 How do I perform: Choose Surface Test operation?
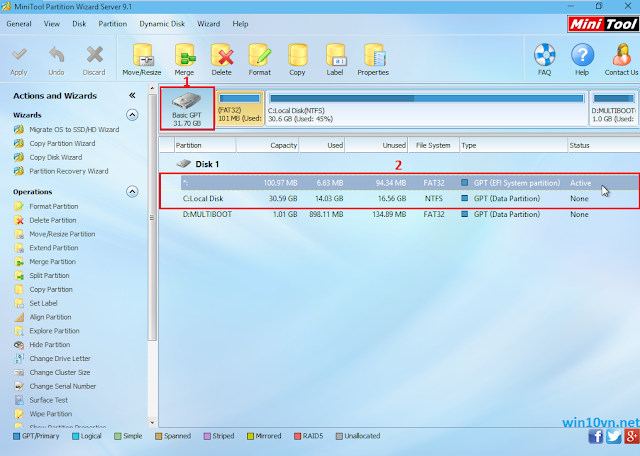pyautogui.click(x=49, y=400)
